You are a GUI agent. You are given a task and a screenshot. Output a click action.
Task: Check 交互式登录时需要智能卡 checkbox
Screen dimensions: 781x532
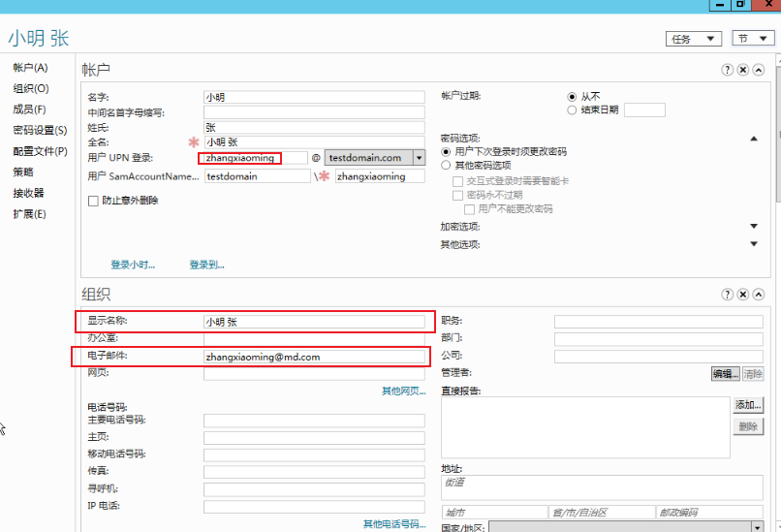click(x=457, y=181)
